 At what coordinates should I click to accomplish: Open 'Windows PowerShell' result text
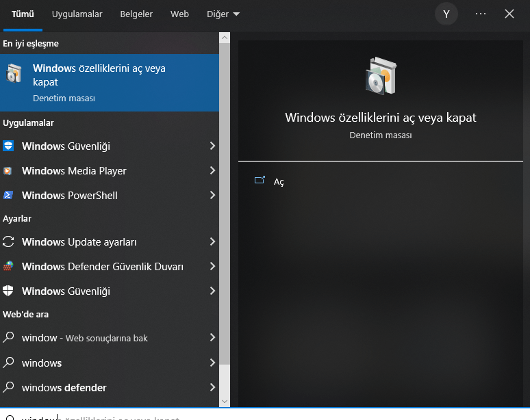(x=70, y=196)
